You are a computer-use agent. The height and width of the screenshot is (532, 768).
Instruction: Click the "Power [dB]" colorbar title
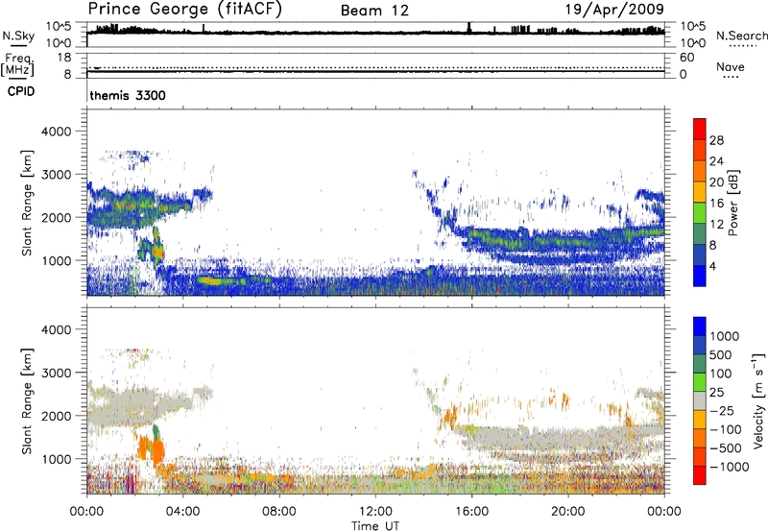coord(733,203)
